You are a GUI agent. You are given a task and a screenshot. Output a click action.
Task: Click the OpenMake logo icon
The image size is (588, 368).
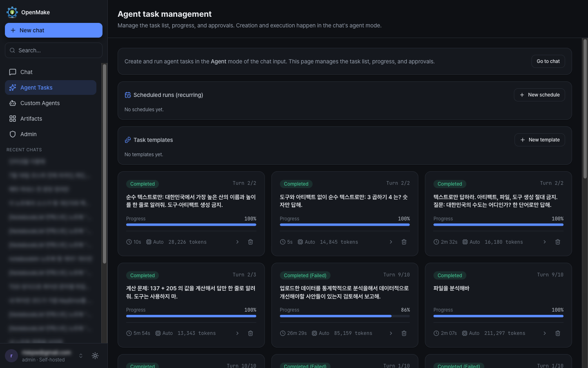tap(12, 12)
